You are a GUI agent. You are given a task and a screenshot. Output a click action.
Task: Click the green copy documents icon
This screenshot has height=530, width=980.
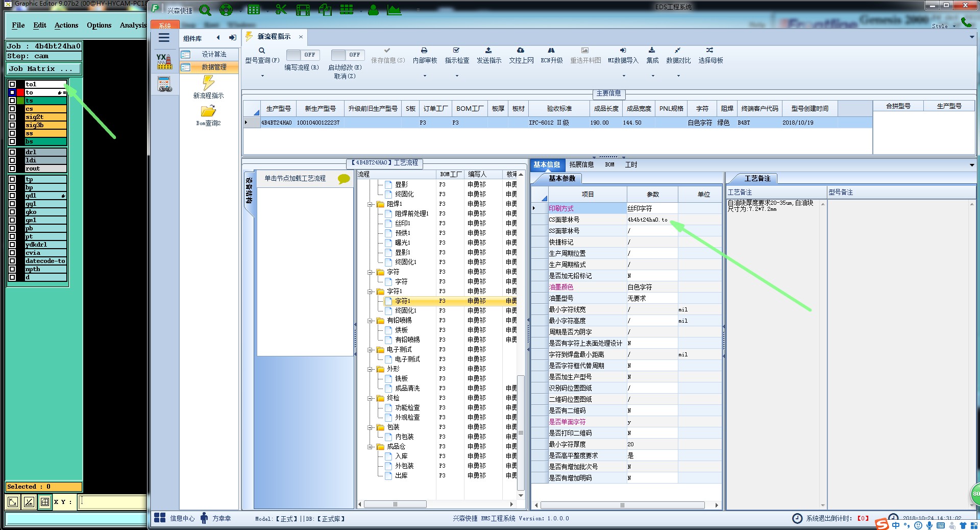[x=325, y=10]
